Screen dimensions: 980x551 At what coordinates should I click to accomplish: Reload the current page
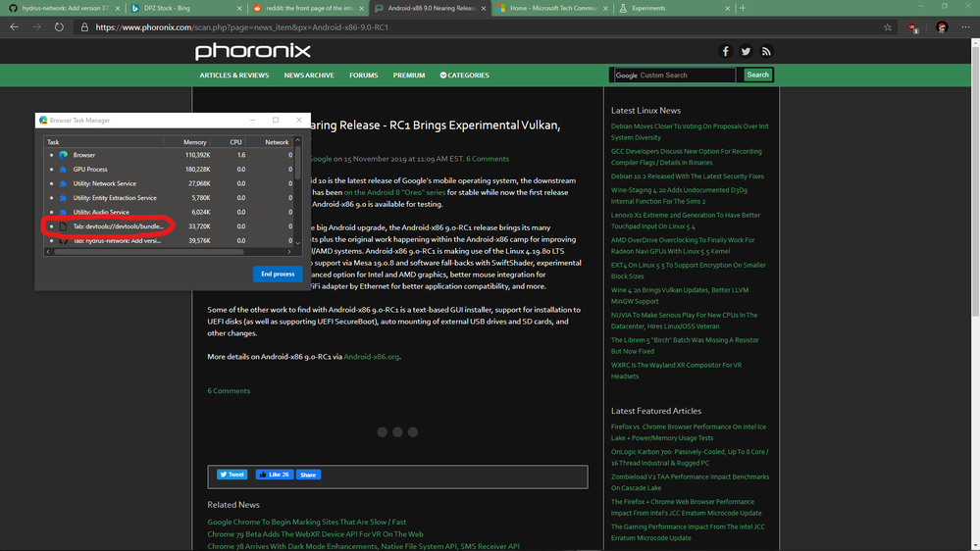click(59, 26)
